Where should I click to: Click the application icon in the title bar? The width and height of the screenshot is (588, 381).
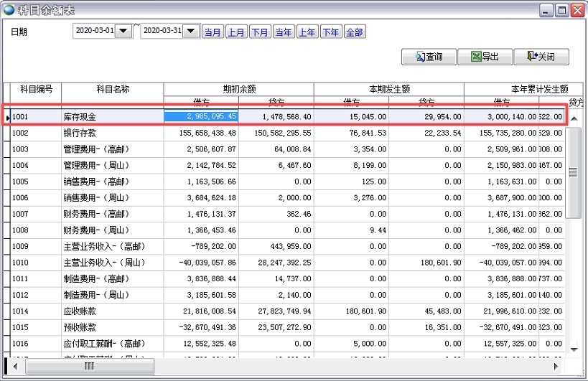[9, 9]
